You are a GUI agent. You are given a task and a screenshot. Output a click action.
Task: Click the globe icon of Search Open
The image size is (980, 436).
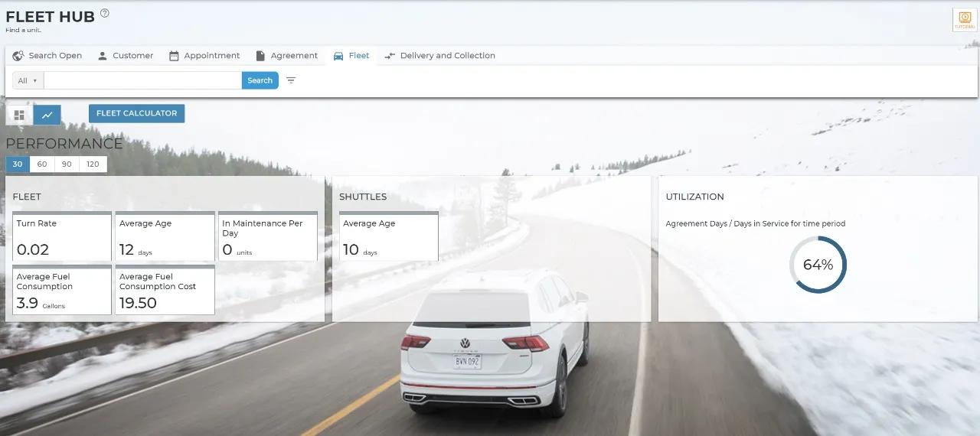[18, 56]
